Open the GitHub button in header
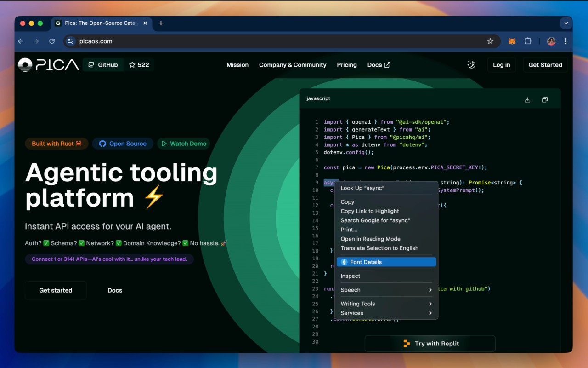Screen dimensions: 588x368 103,65
